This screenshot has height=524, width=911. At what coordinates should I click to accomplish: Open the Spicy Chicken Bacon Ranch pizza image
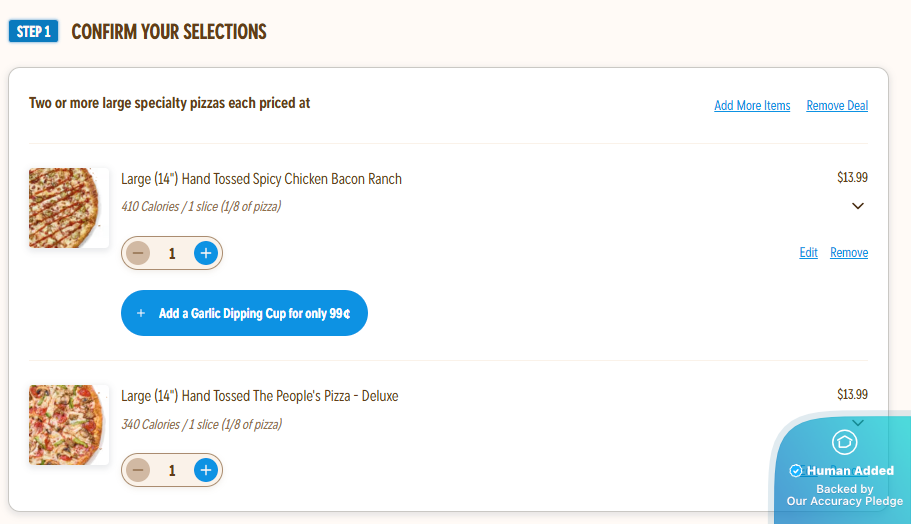pos(68,208)
